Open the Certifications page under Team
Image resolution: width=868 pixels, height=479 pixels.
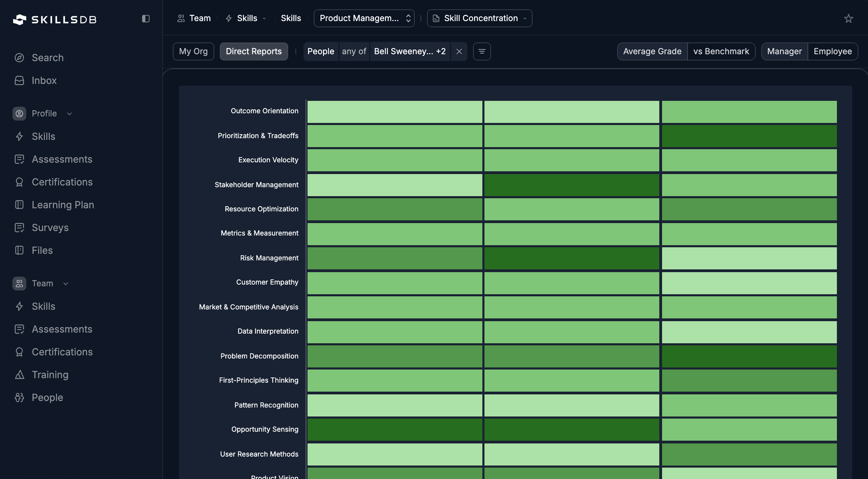tap(62, 352)
